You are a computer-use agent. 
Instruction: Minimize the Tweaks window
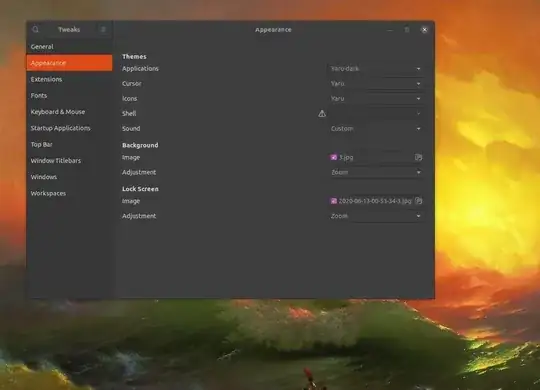pos(390,30)
